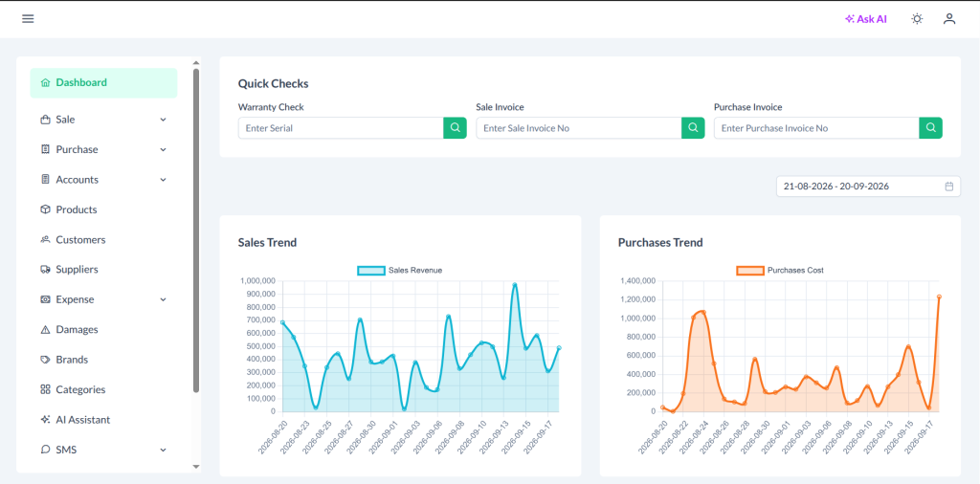This screenshot has height=484, width=980.
Task: Expand the Expense menu chevron
Action: point(163,299)
